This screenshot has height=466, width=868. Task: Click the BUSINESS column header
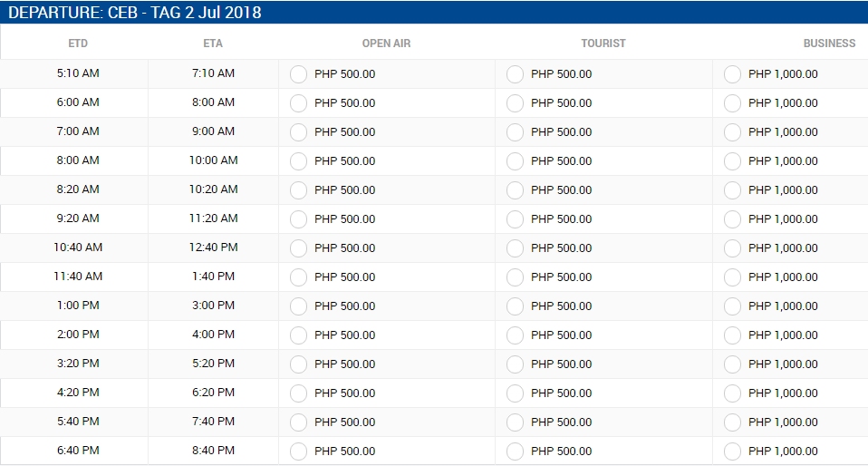(x=829, y=44)
